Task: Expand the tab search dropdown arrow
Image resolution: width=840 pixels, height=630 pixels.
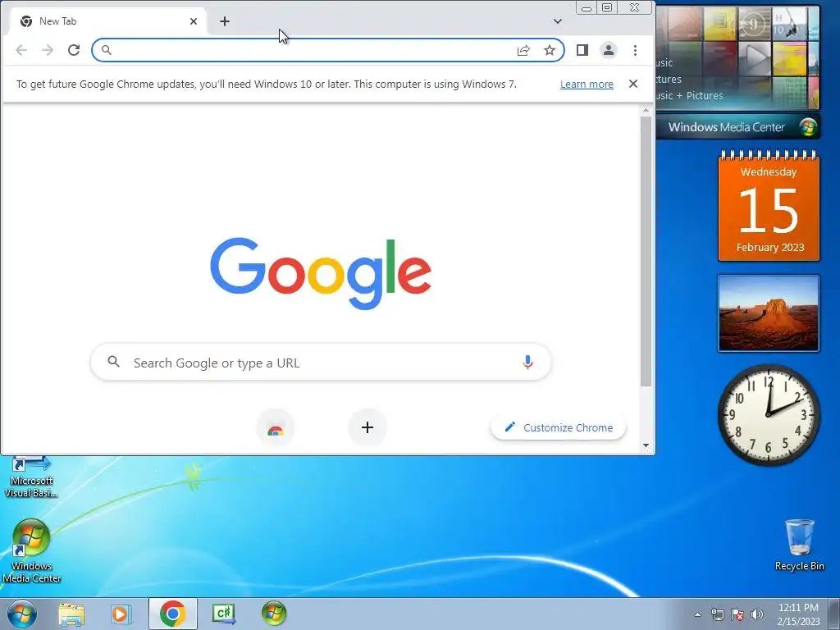Action: (x=558, y=21)
